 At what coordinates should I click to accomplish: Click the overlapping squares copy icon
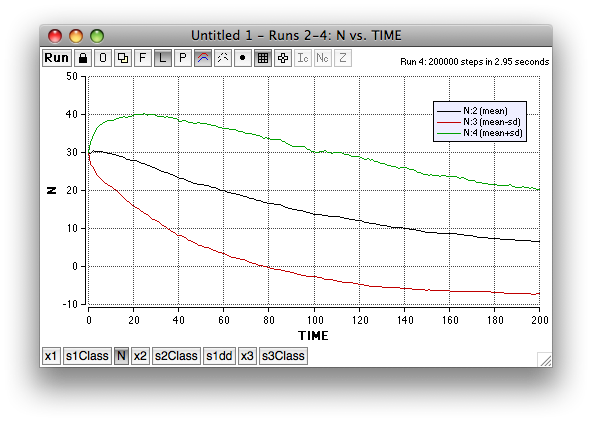point(123,58)
